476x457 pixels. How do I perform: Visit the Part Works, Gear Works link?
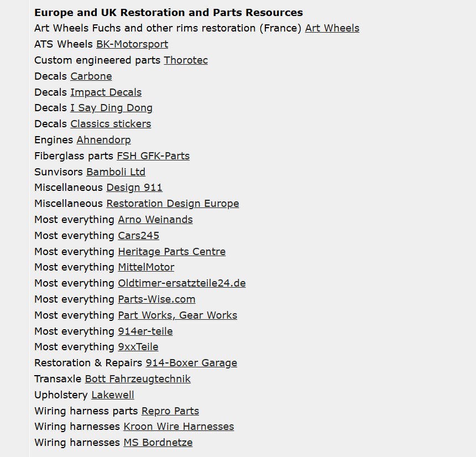pos(177,315)
